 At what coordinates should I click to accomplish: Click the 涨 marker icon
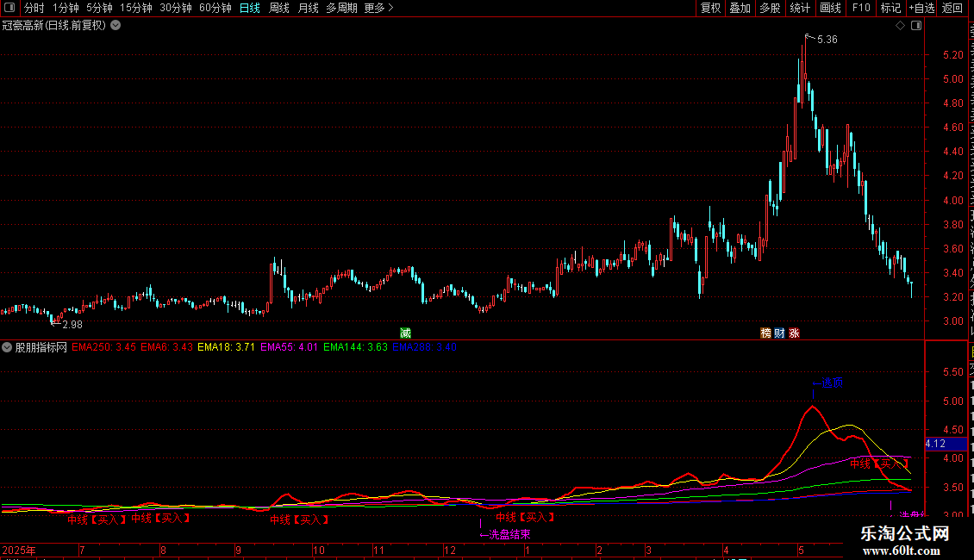pyautogui.click(x=794, y=333)
